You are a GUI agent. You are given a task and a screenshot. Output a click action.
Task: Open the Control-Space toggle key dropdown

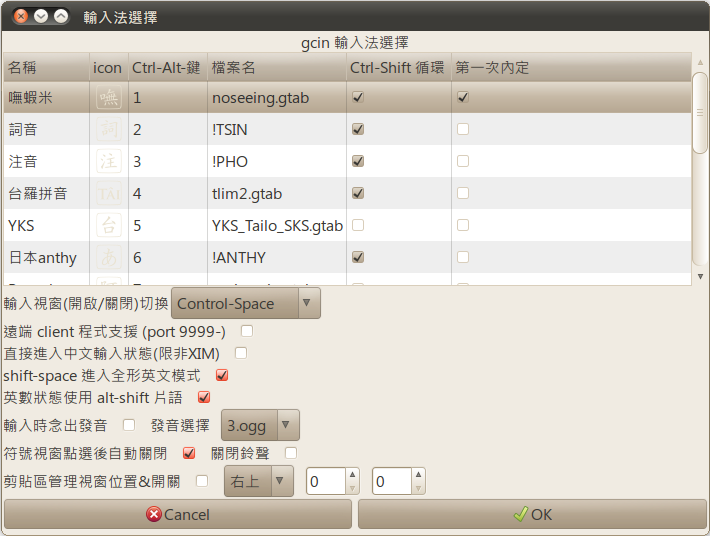[x=246, y=303]
